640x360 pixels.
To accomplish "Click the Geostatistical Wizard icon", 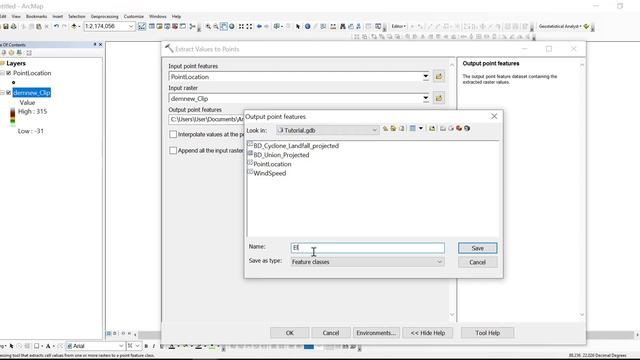I will [x=587, y=27].
